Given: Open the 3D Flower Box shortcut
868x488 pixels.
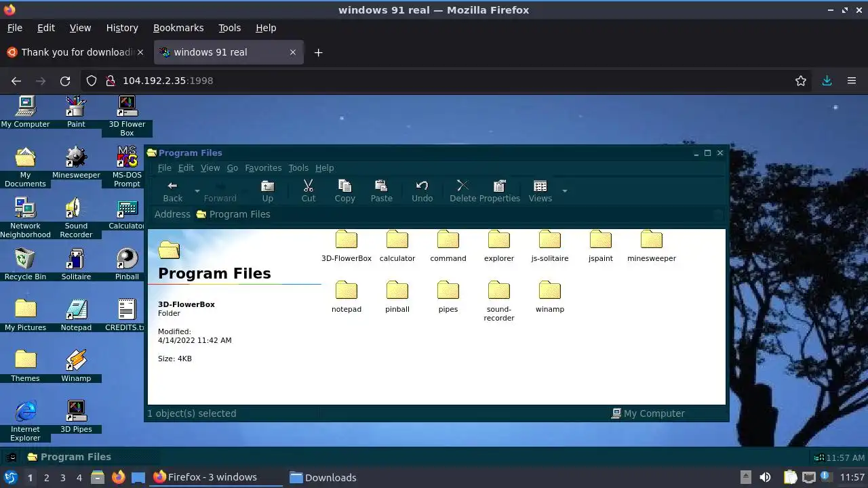Looking at the screenshot, I should 127,115.
